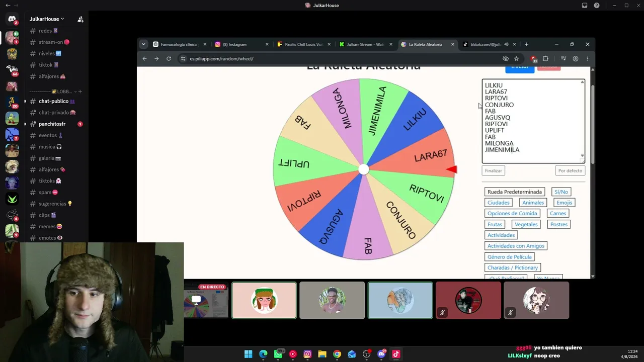Open the server icon with badge 20
This screenshot has width=644, height=362.
coord(12,102)
